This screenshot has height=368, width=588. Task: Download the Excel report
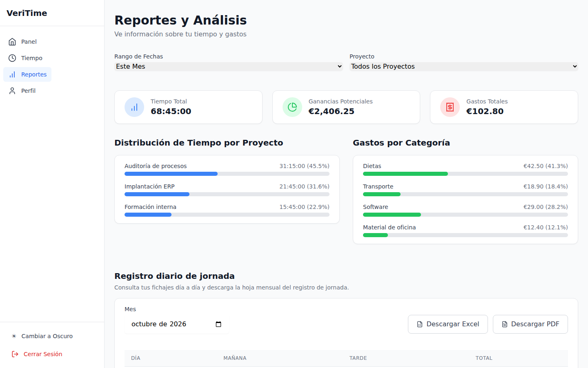448,324
